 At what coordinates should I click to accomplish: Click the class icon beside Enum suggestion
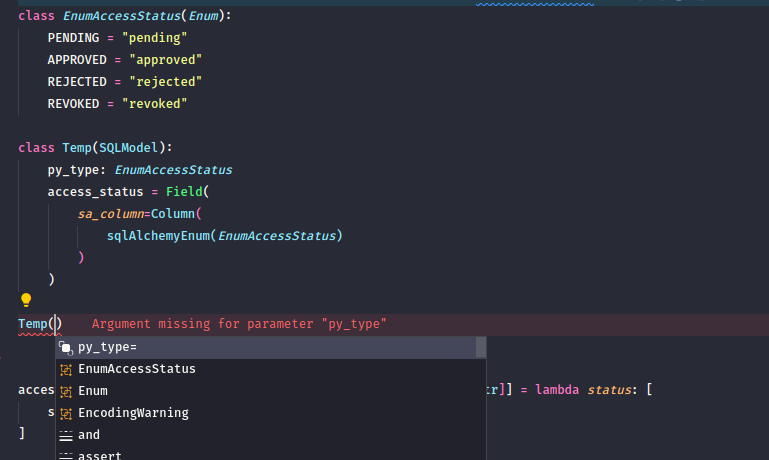click(x=66, y=391)
